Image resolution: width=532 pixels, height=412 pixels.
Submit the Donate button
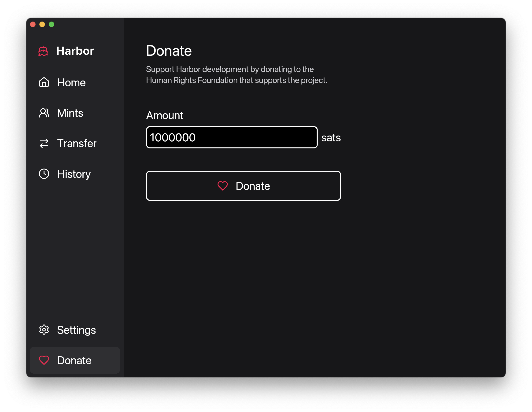[x=243, y=186]
